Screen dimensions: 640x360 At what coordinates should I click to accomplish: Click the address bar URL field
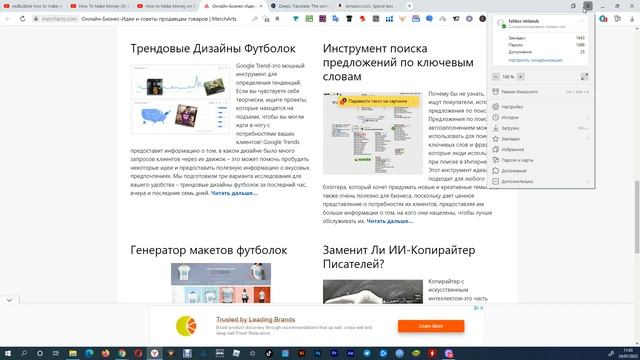159,19
